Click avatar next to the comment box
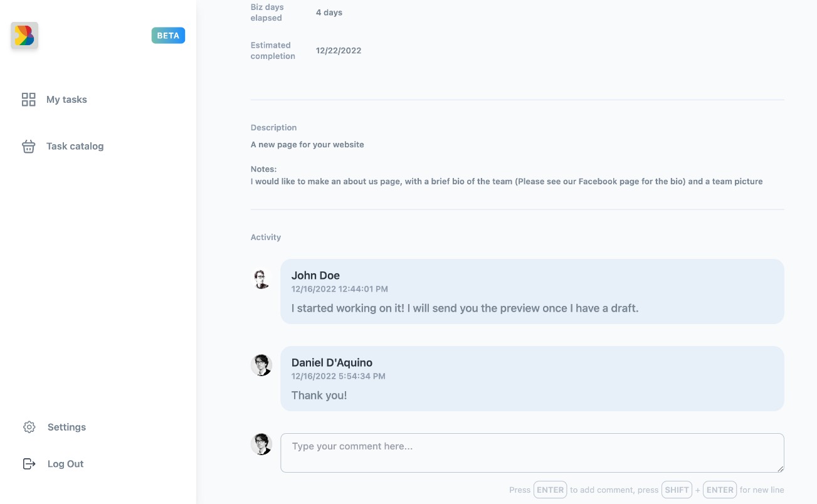 [x=261, y=444]
